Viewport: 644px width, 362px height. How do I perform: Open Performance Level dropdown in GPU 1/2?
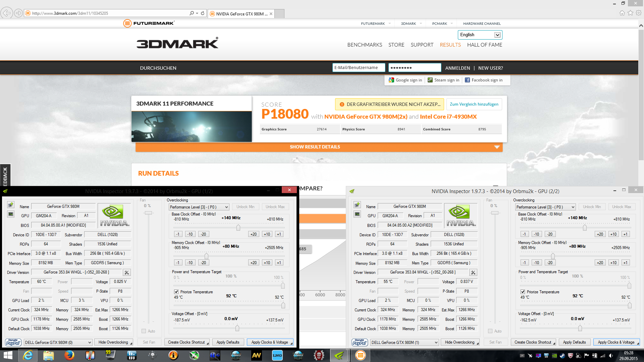(x=199, y=207)
